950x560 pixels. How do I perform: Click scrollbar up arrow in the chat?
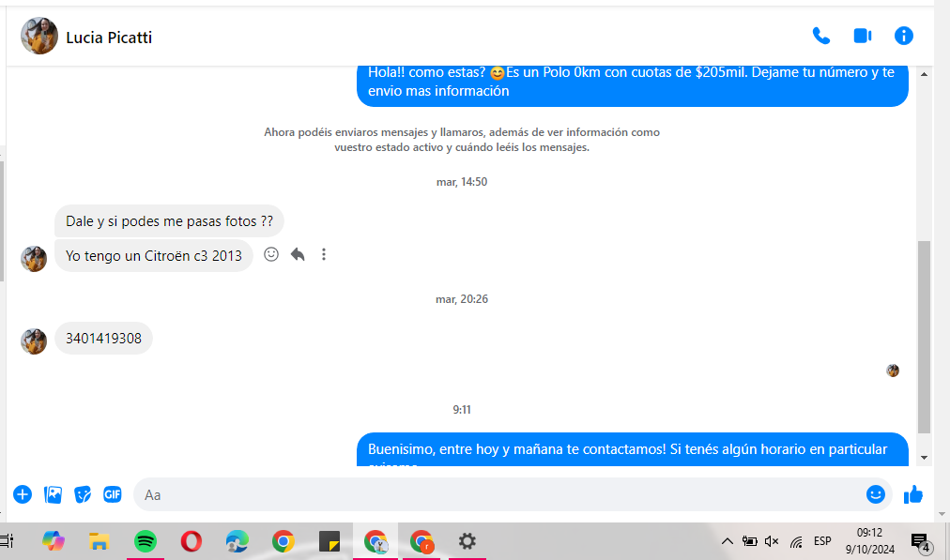(x=924, y=74)
